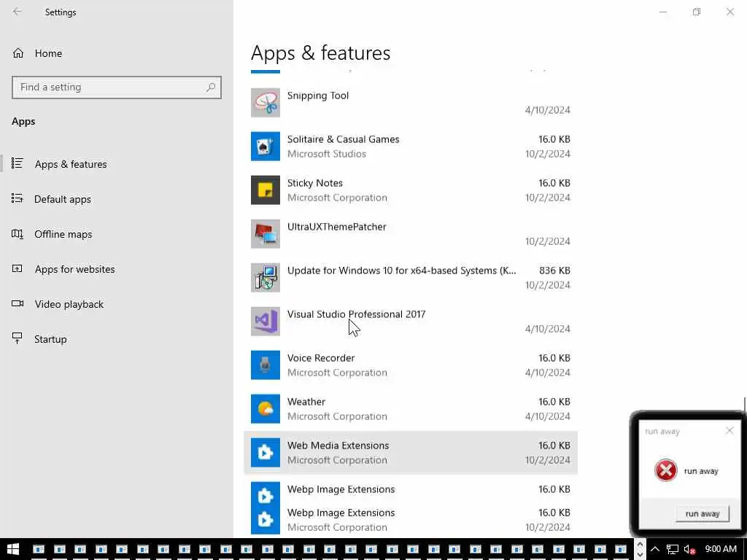This screenshot has width=747, height=560.
Task: Show hidden system tray icons
Action: (655, 549)
